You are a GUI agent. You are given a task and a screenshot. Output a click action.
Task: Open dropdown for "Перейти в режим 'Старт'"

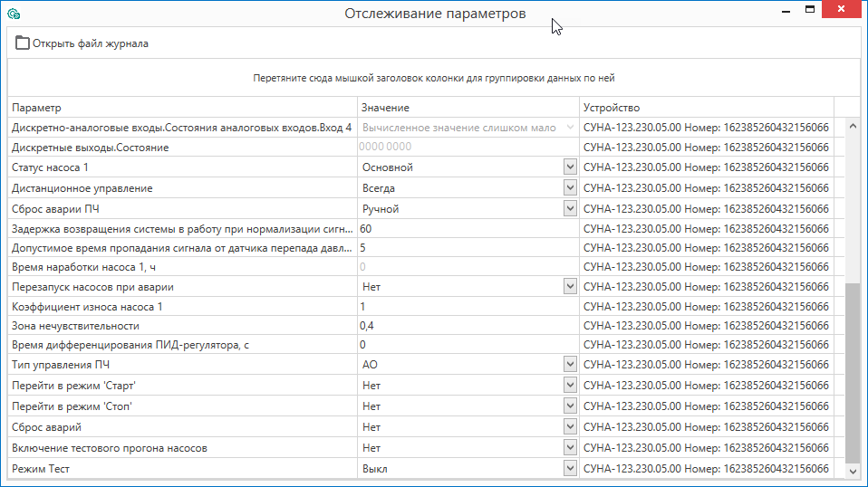click(x=570, y=386)
